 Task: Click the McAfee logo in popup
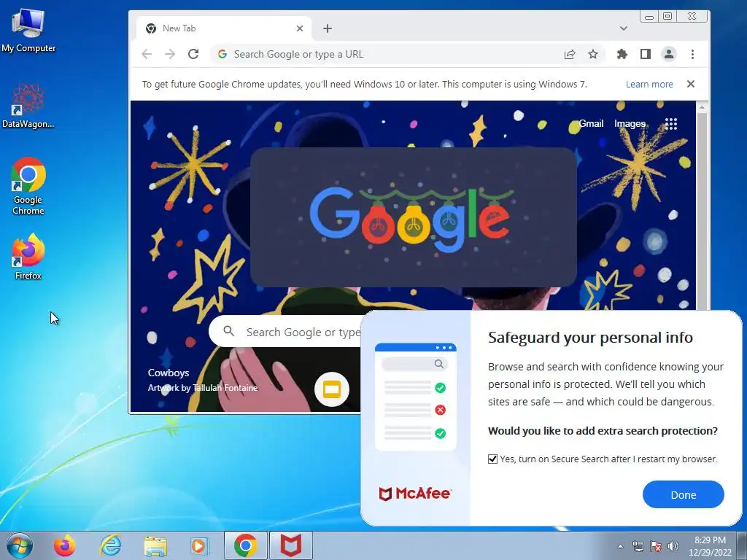pos(415,494)
